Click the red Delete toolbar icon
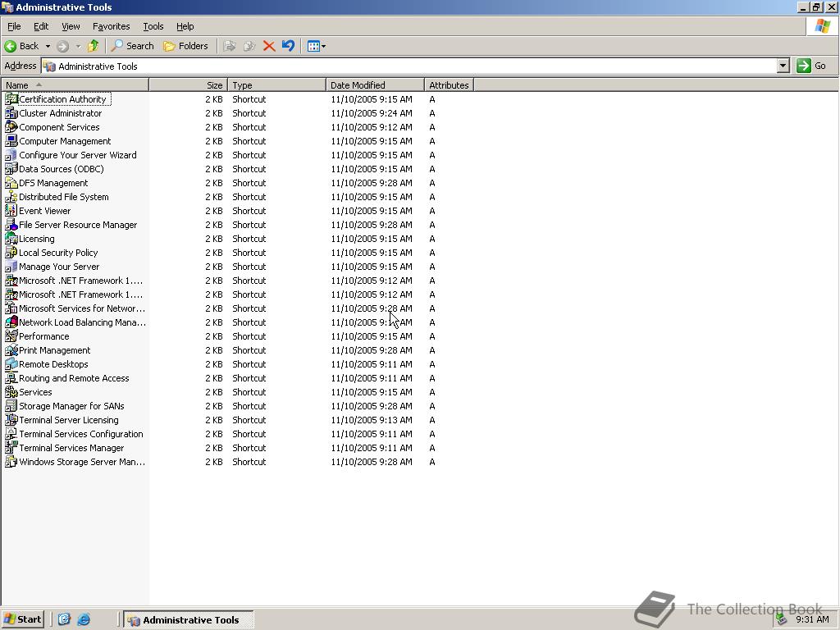840x630 pixels. pos(269,46)
